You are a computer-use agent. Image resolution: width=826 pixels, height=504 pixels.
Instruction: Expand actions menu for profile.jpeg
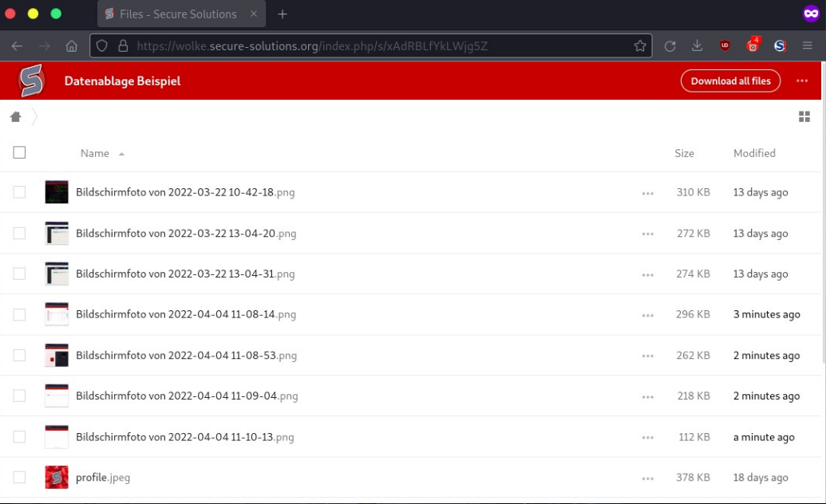647,478
